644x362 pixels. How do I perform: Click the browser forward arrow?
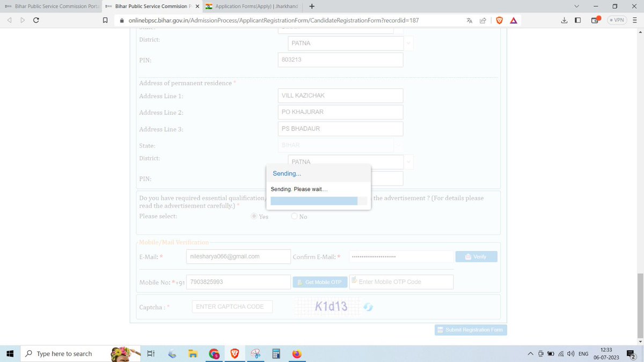pyautogui.click(x=23, y=20)
